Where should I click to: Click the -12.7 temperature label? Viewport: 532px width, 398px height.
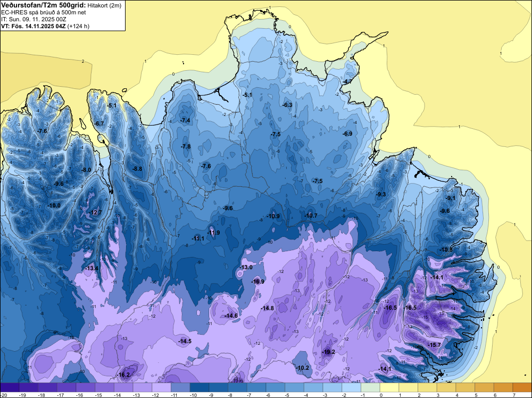point(95,212)
